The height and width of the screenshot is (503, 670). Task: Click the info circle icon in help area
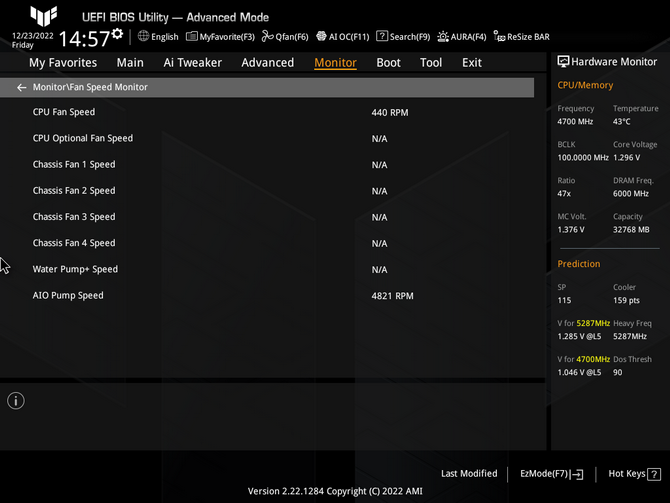click(16, 401)
